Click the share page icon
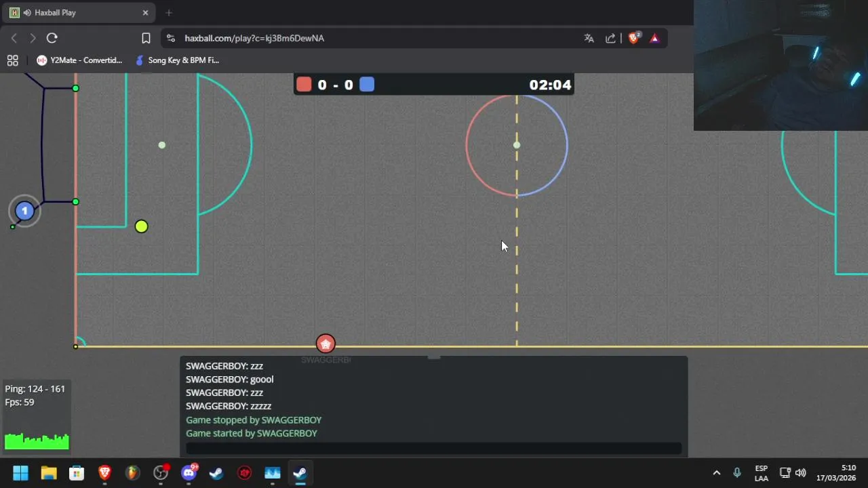868x488 pixels. 610,38
